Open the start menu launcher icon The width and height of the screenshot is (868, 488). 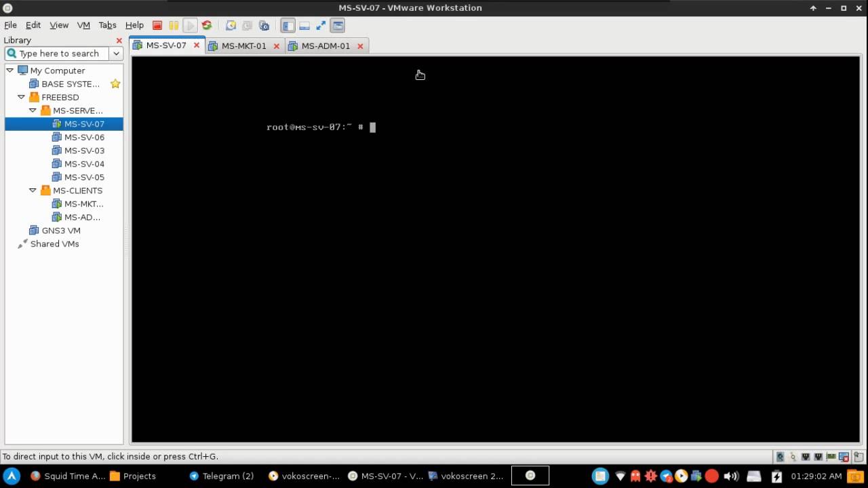click(12, 476)
